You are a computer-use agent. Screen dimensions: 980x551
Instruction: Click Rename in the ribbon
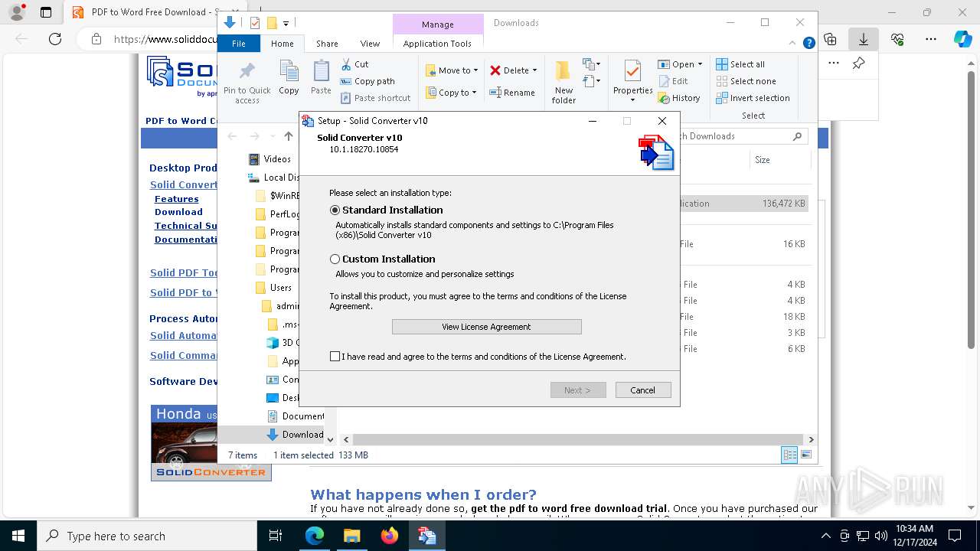tap(512, 93)
